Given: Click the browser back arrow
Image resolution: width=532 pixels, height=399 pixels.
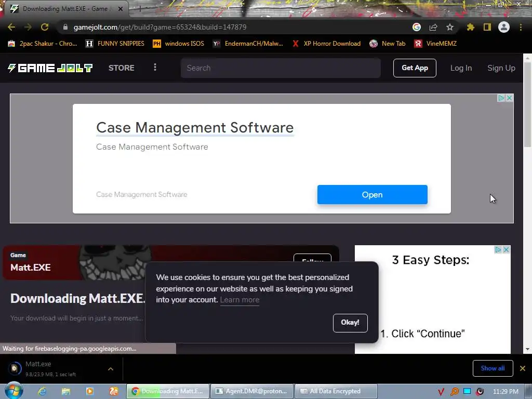Looking at the screenshot, I should click(x=11, y=27).
